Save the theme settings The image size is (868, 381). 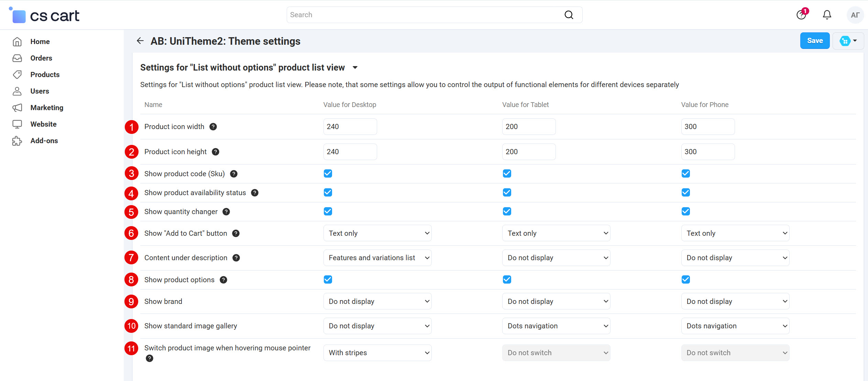(815, 40)
